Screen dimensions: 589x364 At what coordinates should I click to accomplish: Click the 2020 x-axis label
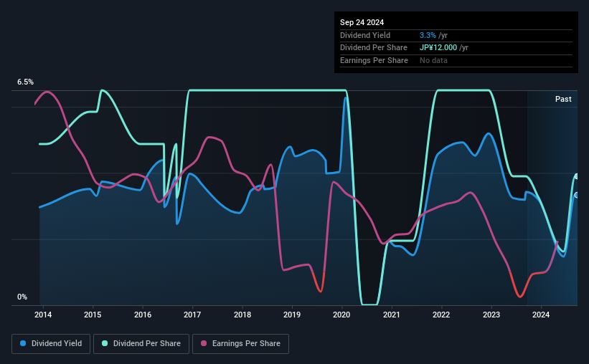(341, 315)
